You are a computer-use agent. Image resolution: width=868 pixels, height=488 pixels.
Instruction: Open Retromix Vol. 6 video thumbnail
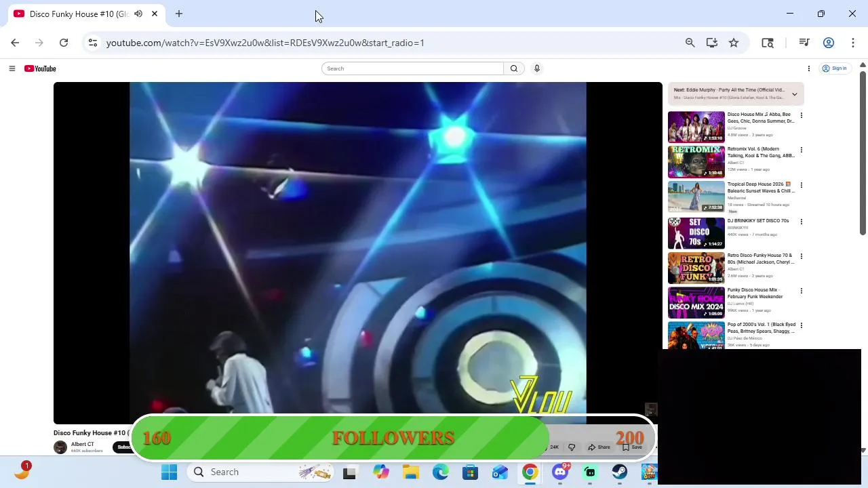pos(696,161)
